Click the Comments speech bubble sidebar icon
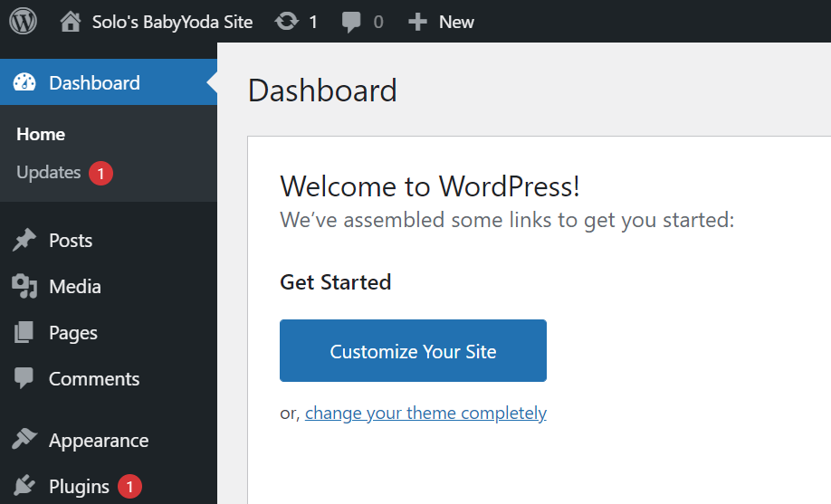Image resolution: width=831 pixels, height=504 pixels. (24, 378)
